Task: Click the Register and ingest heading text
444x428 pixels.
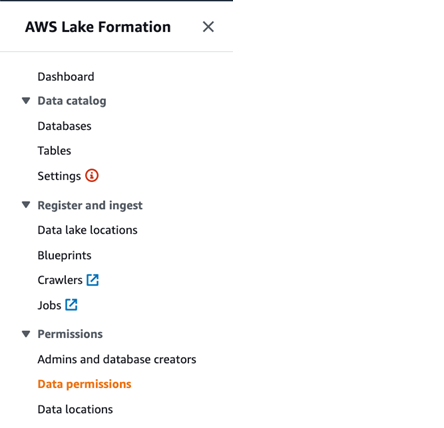Action: click(x=90, y=205)
